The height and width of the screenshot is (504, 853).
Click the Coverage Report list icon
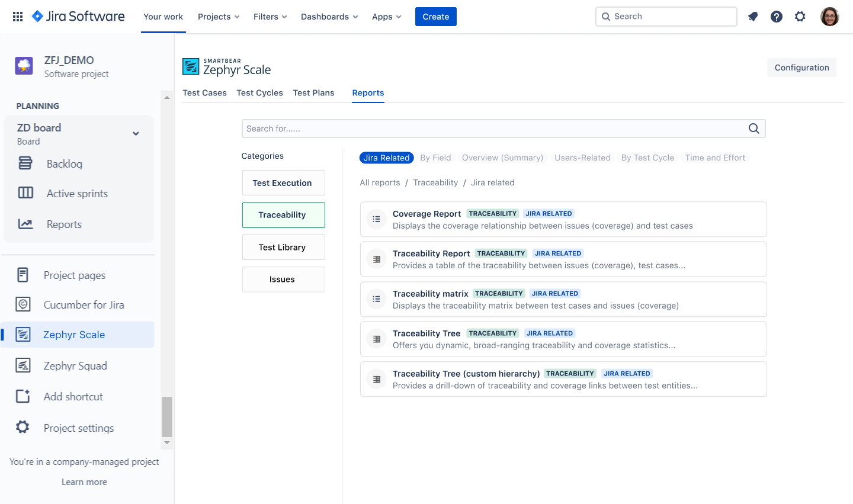[376, 219]
